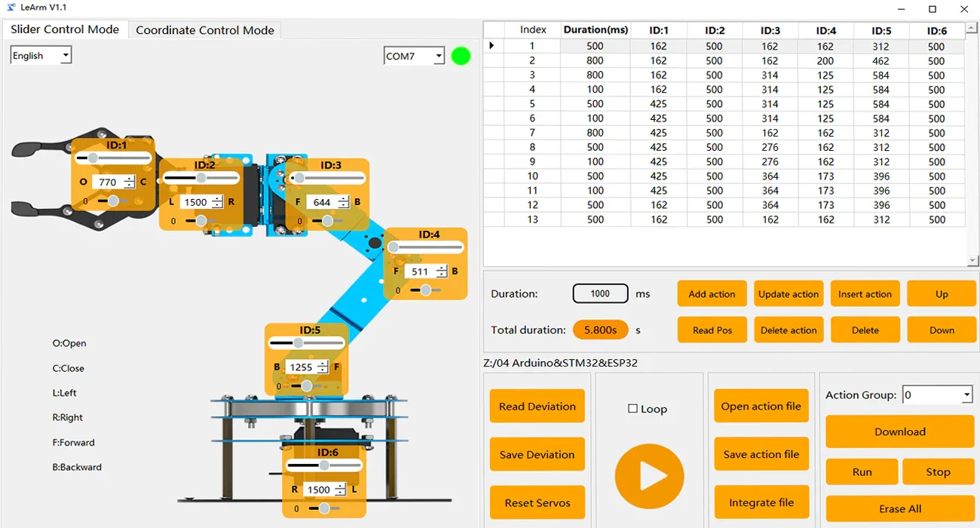Switch to Coordinate Control Mode tab
This screenshot has width=980, height=528.
coord(205,30)
